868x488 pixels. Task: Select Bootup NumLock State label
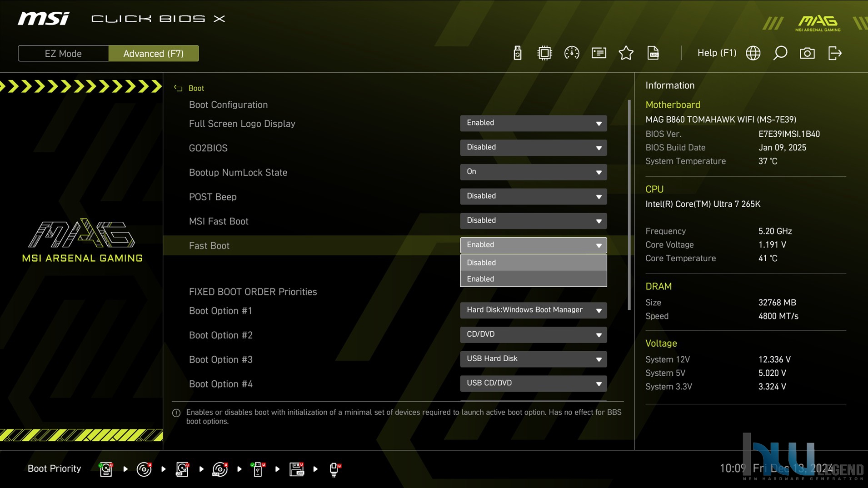[x=238, y=173]
